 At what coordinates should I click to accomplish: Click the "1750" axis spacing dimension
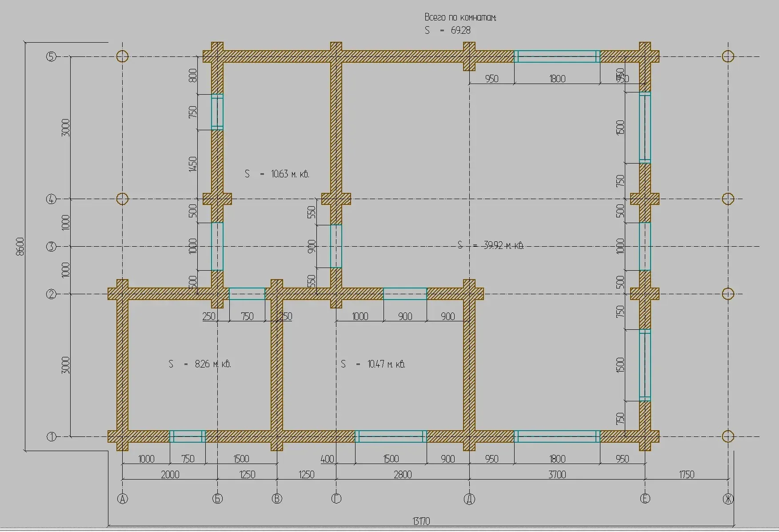pos(687,475)
